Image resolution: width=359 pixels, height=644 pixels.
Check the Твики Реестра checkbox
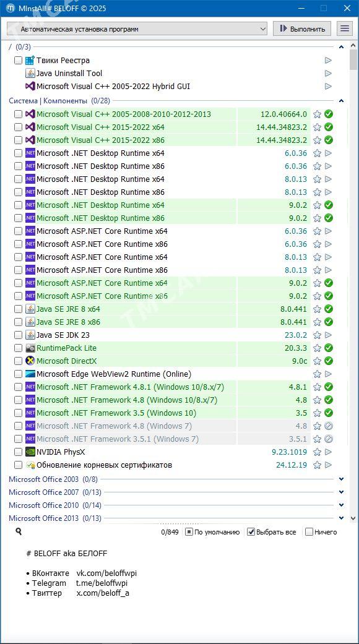coord(18,61)
